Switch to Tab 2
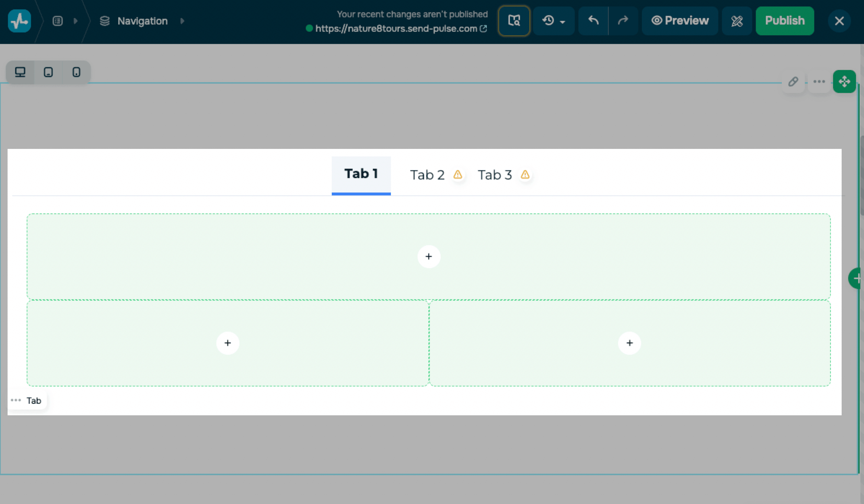The height and width of the screenshot is (504, 864). (427, 175)
